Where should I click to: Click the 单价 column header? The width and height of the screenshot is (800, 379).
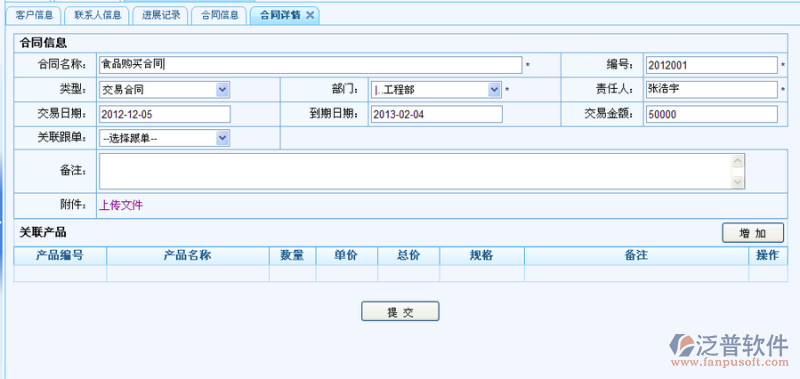click(x=346, y=256)
